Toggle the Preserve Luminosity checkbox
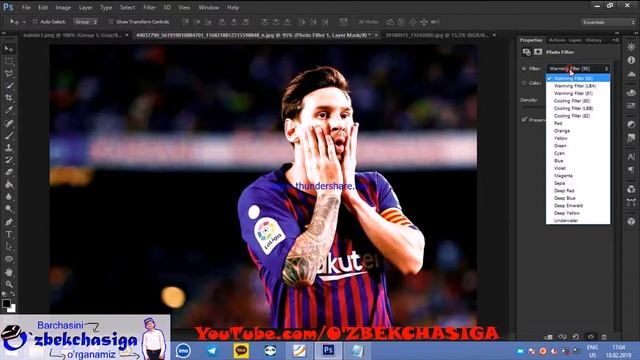 (524, 120)
